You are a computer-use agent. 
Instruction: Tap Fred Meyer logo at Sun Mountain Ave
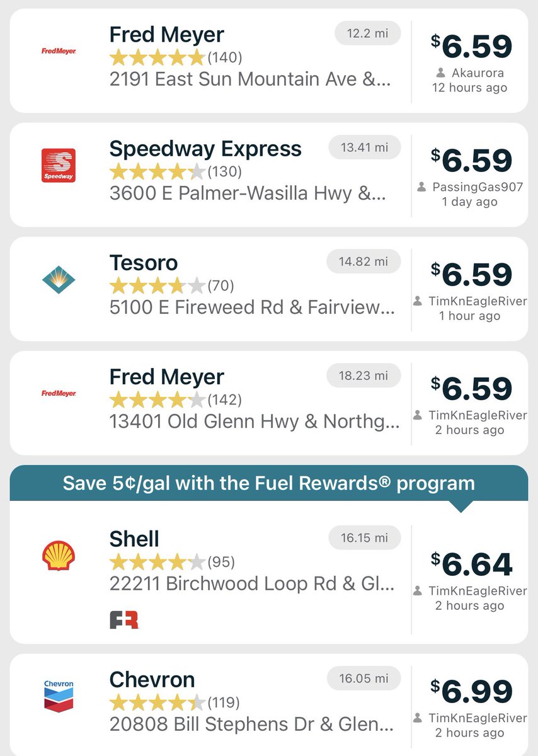[x=59, y=51]
